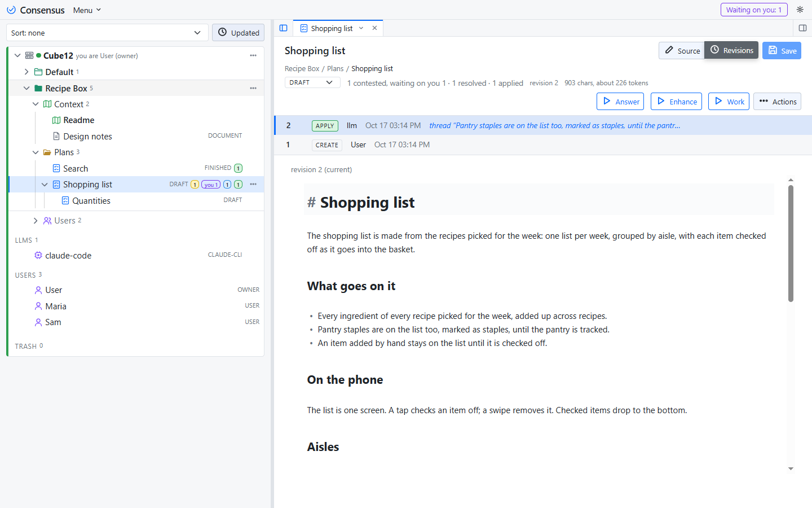The width and height of the screenshot is (812, 508).
Task: Toggle the right side panel icon
Action: pyautogui.click(x=802, y=28)
